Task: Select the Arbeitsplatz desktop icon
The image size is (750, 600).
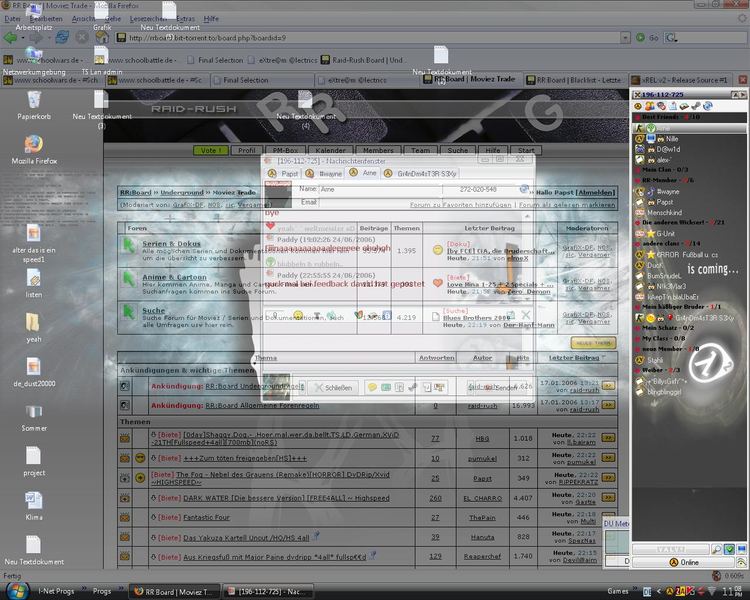Action: 33,17
